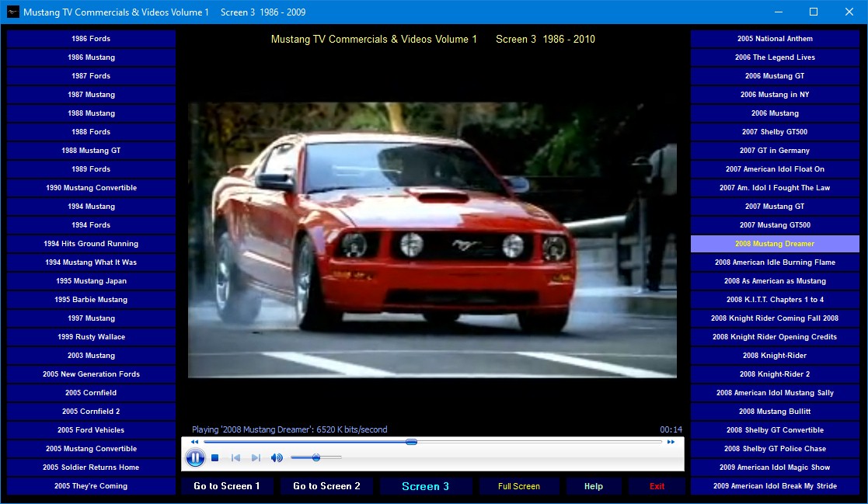Play 2008 Knight-Rider 2 video

click(x=775, y=374)
